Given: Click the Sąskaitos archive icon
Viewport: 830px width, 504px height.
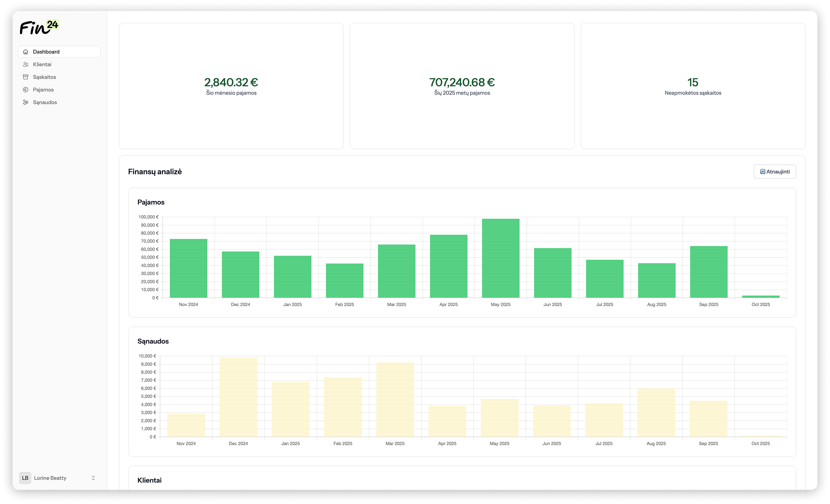Looking at the screenshot, I should point(26,77).
